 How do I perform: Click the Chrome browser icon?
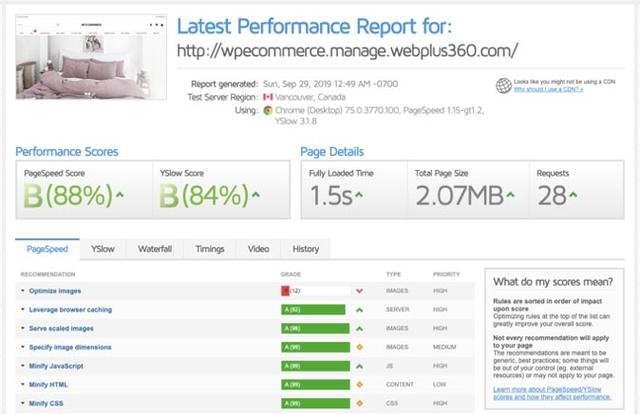point(268,110)
